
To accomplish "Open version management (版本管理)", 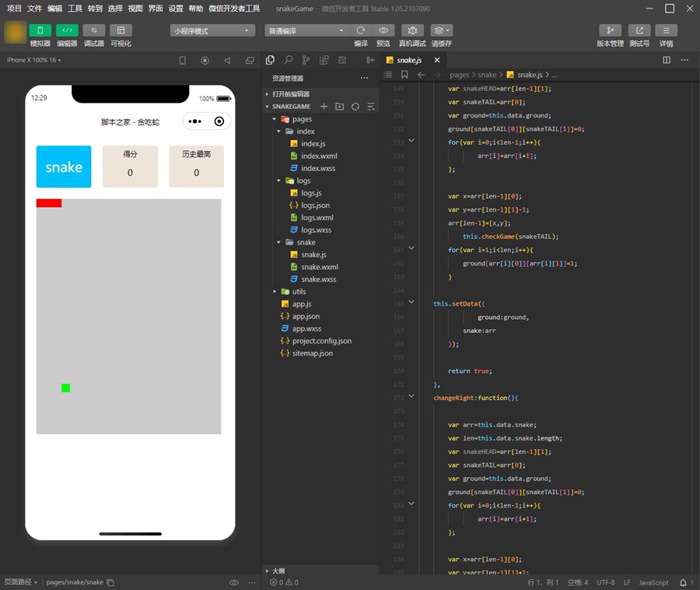I will [610, 30].
